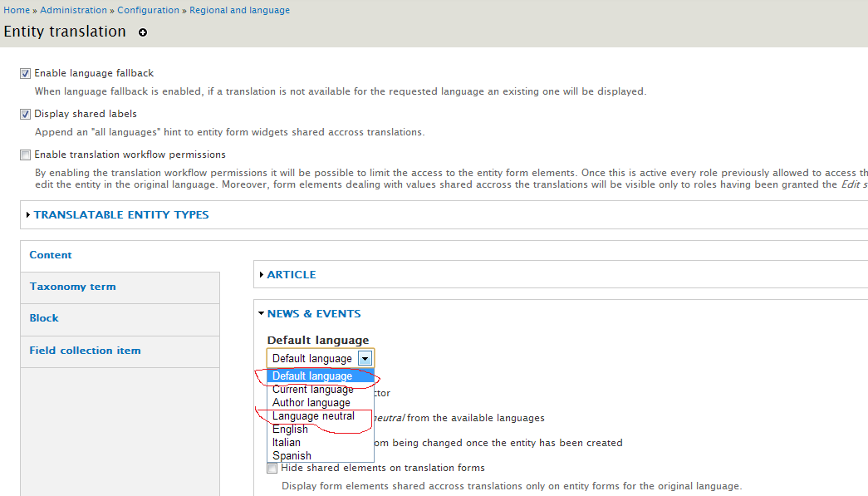Switch to the Taxonomy term tab

click(72, 286)
